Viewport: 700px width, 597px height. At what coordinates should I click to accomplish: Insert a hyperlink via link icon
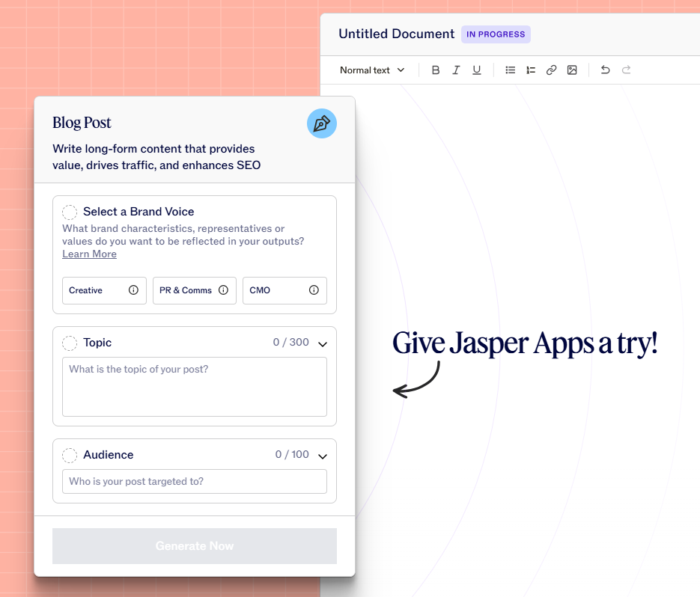551,70
